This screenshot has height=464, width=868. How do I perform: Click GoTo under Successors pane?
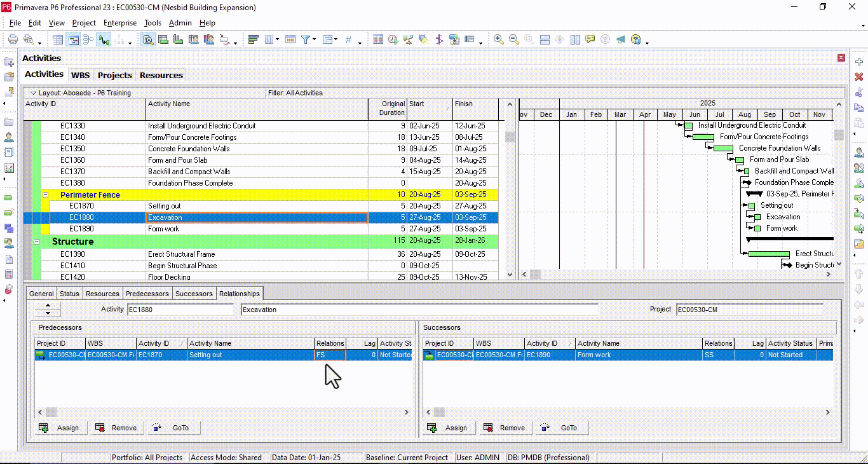click(x=562, y=428)
